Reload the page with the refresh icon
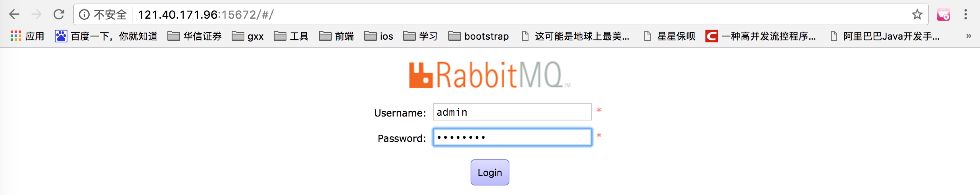This screenshot has height=195, width=980. pos(59,14)
